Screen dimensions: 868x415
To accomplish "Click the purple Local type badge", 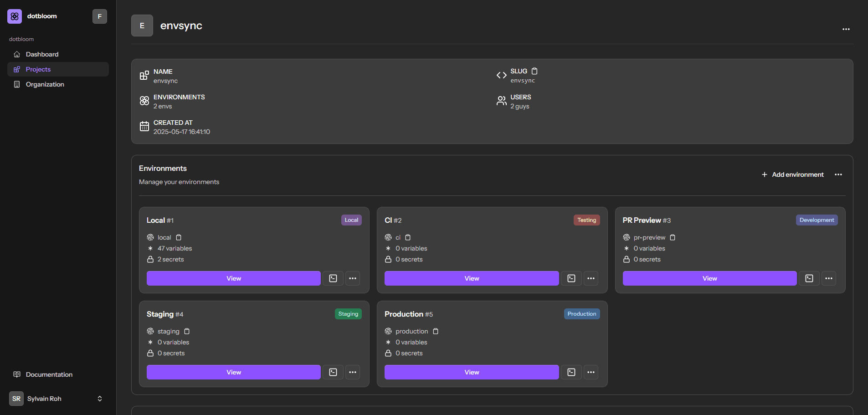I will 351,220.
